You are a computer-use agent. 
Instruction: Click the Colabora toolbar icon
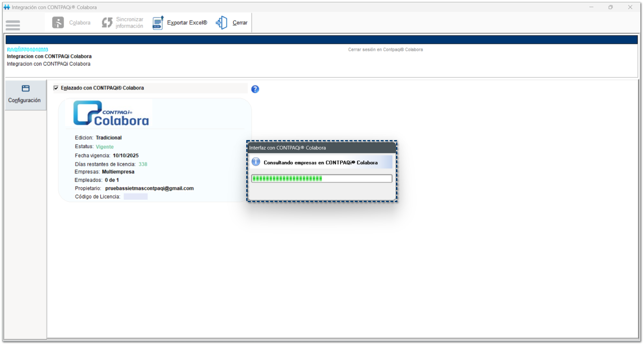point(58,23)
